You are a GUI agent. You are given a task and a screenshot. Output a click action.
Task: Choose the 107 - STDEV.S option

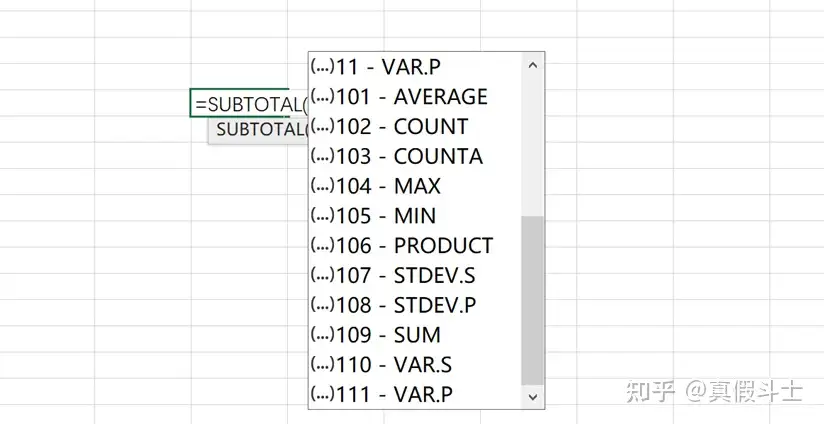tap(410, 275)
